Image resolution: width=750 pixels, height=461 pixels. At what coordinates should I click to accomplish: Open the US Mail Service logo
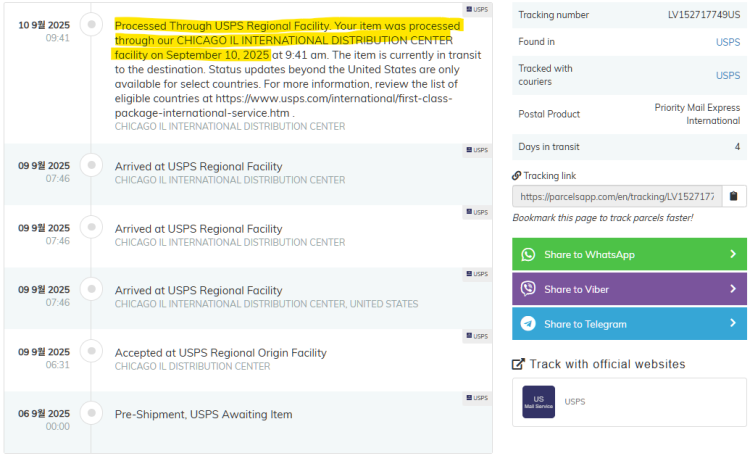[x=539, y=402]
